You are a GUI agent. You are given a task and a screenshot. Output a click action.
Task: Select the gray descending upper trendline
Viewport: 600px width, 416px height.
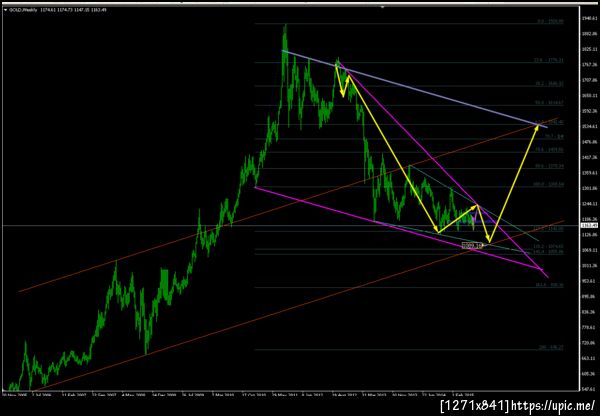[x=414, y=89]
